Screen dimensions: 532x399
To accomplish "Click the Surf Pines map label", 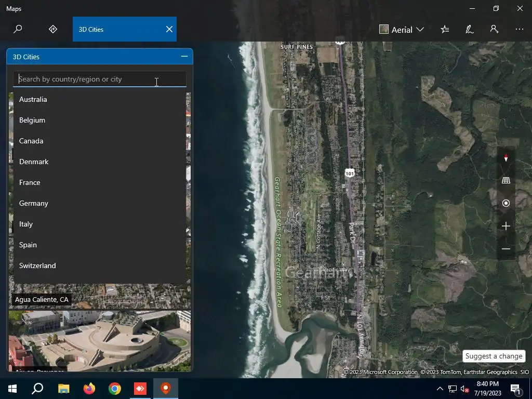I will pos(297,47).
